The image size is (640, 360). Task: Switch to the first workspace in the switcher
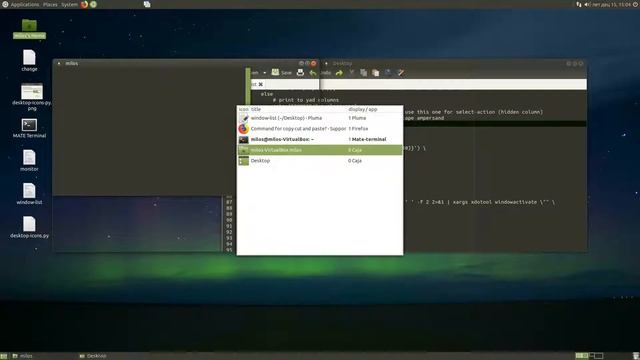tap(582, 356)
